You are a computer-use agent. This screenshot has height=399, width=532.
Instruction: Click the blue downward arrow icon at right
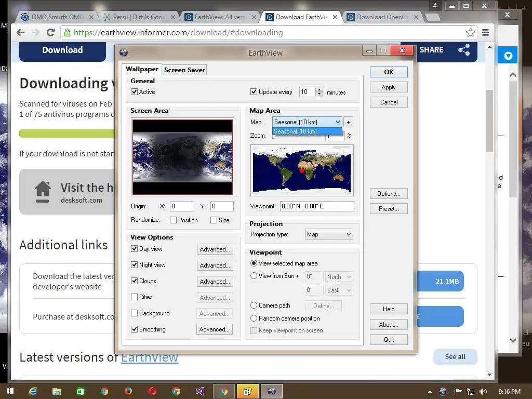(508, 56)
